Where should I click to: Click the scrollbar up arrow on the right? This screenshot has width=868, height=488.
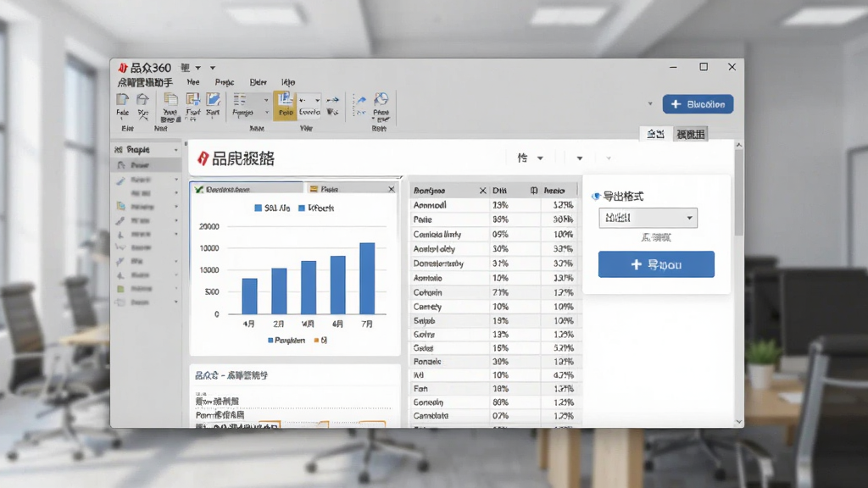point(739,145)
